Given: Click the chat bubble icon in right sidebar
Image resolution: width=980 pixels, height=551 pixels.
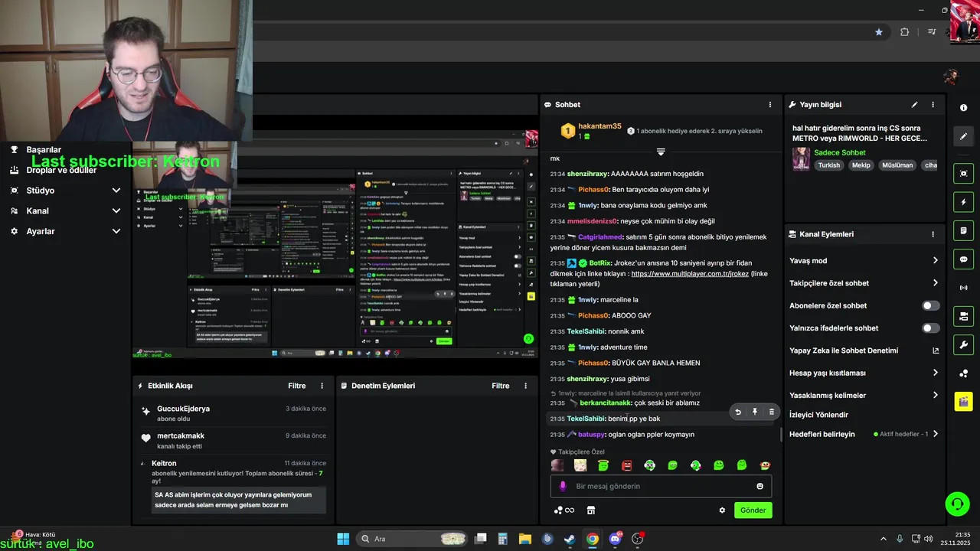Looking at the screenshot, I should [x=963, y=259].
